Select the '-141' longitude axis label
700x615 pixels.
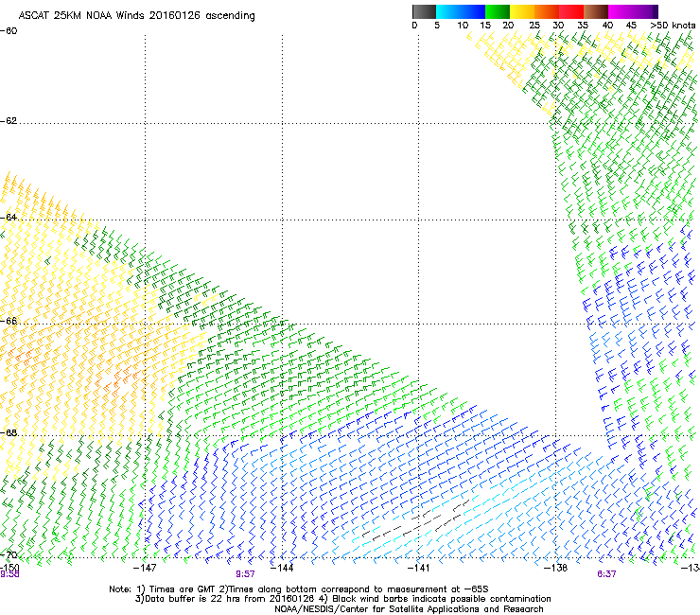[x=418, y=568]
